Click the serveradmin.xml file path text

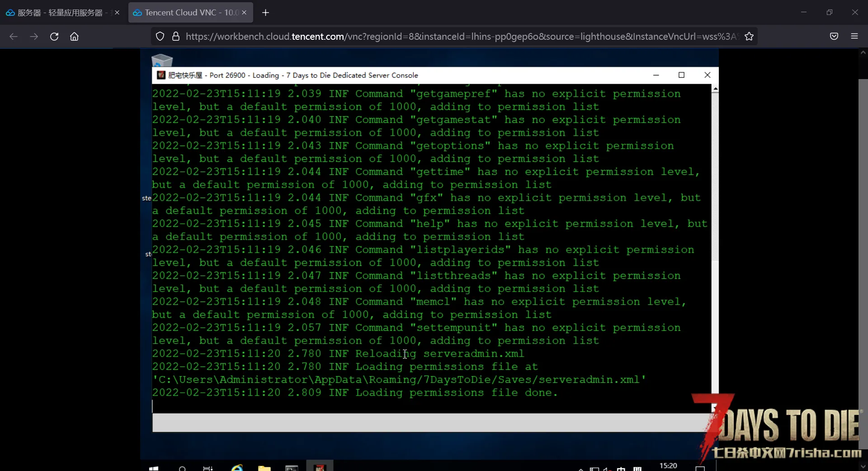pyautogui.click(x=399, y=380)
